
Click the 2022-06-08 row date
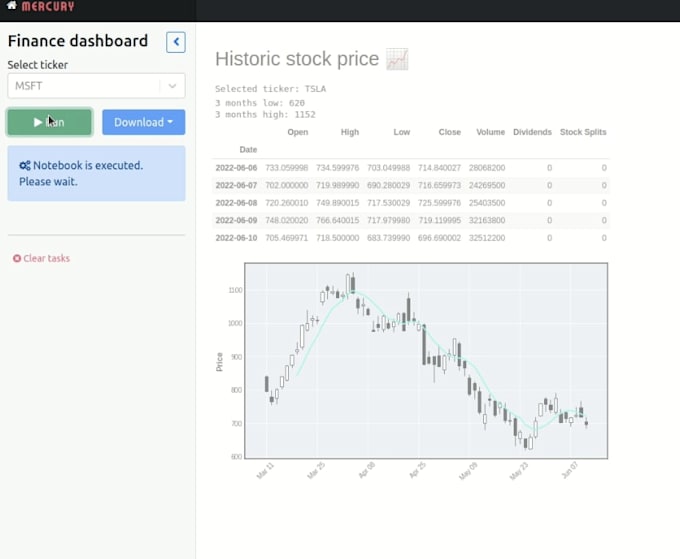[x=236, y=203]
